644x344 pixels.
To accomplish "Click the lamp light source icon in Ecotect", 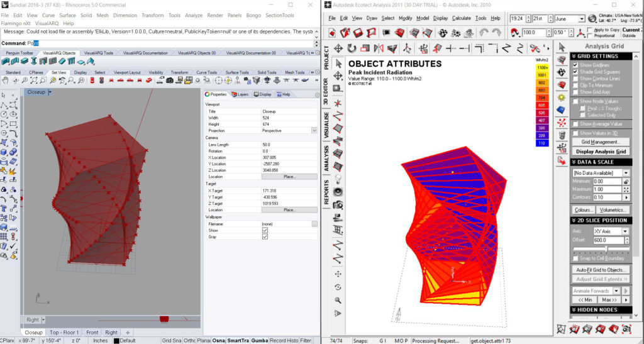I will point(338,179).
